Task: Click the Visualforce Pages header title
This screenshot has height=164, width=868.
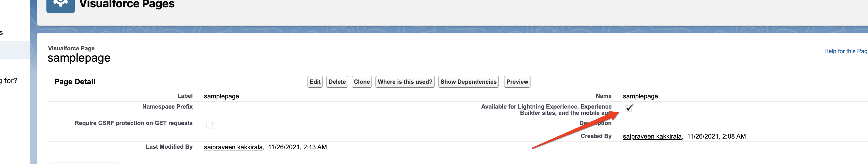Action: tap(127, 4)
